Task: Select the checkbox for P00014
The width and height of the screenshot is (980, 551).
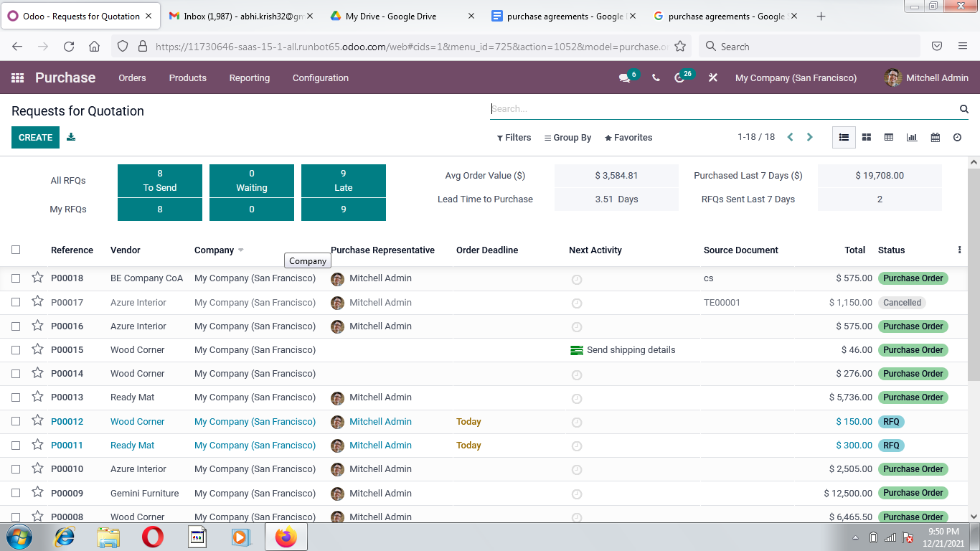Action: pos(16,374)
